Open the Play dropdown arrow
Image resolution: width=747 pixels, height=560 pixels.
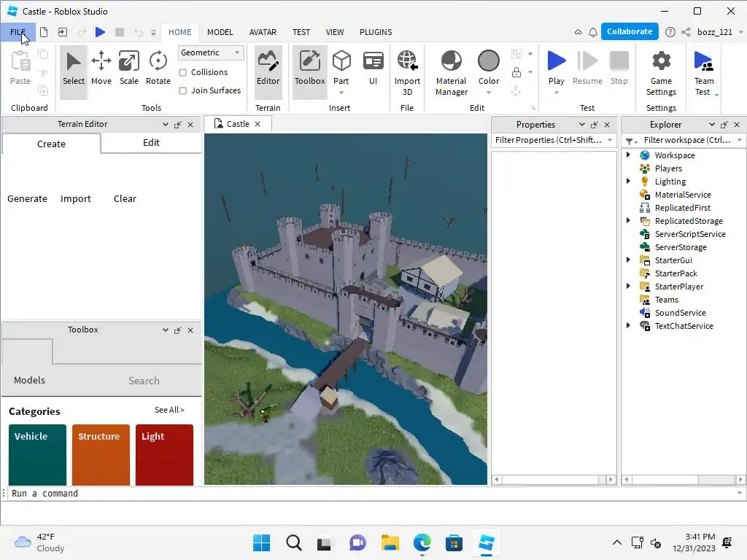[556, 93]
